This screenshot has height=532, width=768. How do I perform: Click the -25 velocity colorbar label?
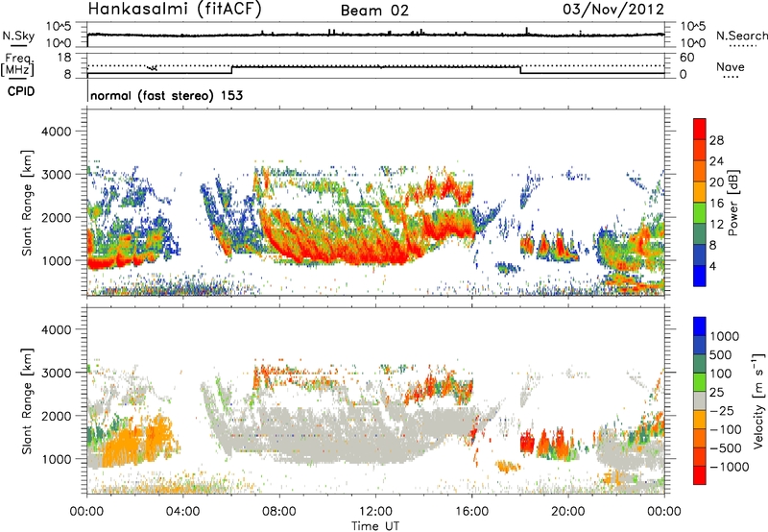(x=724, y=411)
